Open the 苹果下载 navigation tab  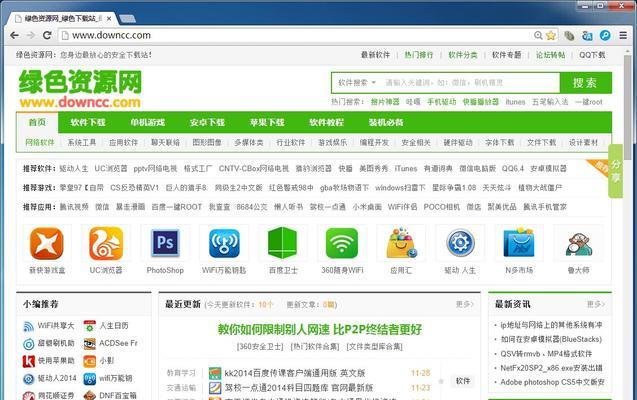(267, 122)
